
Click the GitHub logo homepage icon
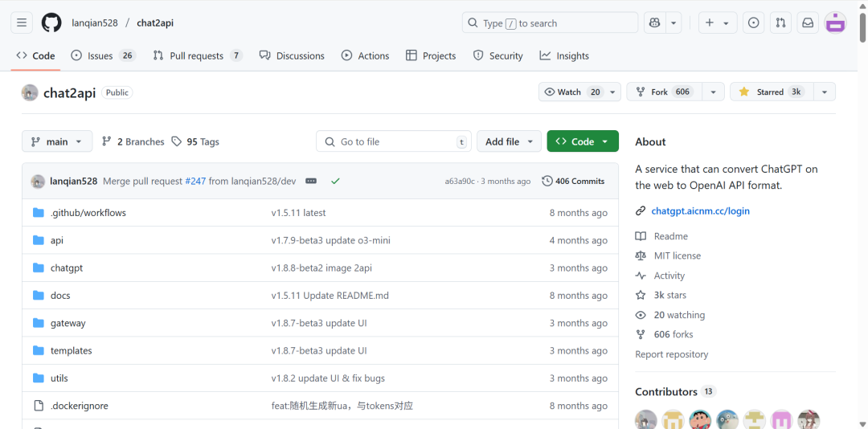[51, 23]
